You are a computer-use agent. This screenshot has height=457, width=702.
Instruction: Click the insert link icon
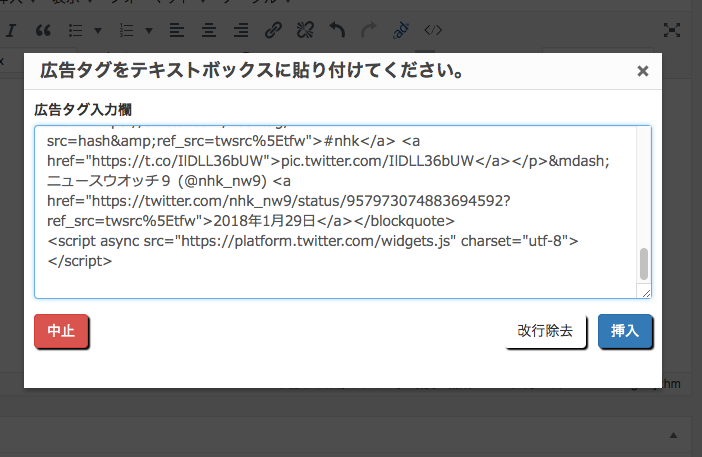273,30
